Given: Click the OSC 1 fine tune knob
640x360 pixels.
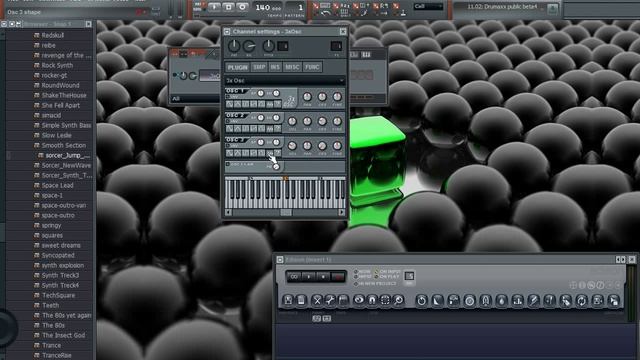Looking at the screenshot, I should tap(337, 96).
